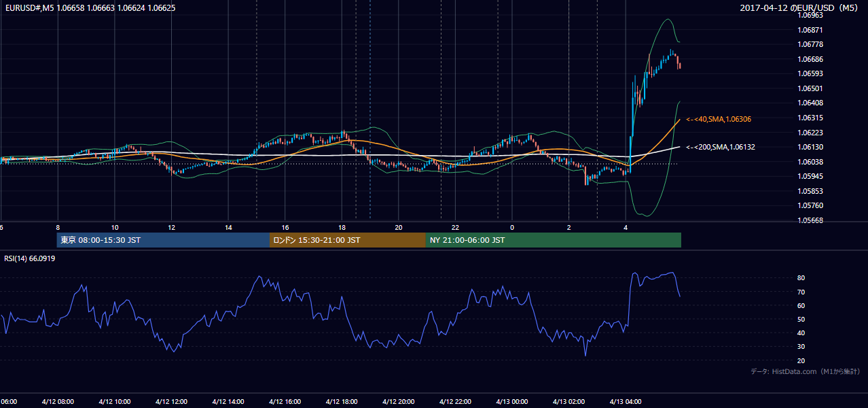Click price axis value 1.05853
This screenshot has height=408, width=868.
click(x=810, y=191)
